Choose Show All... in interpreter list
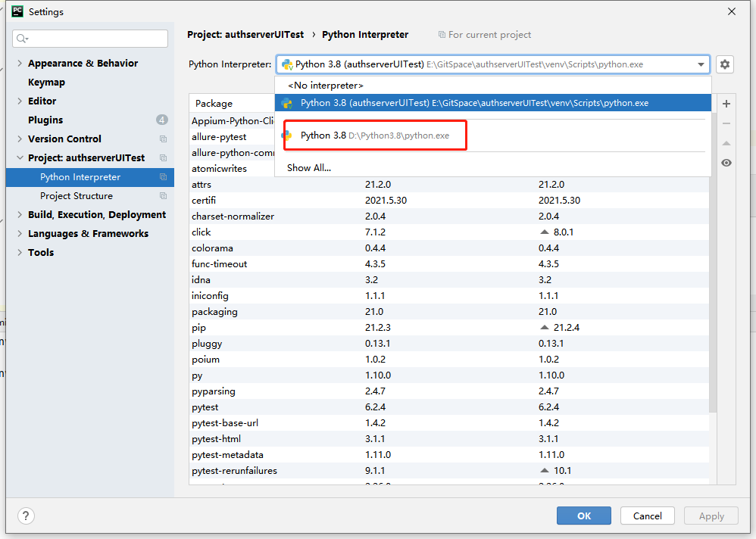 coord(492,167)
